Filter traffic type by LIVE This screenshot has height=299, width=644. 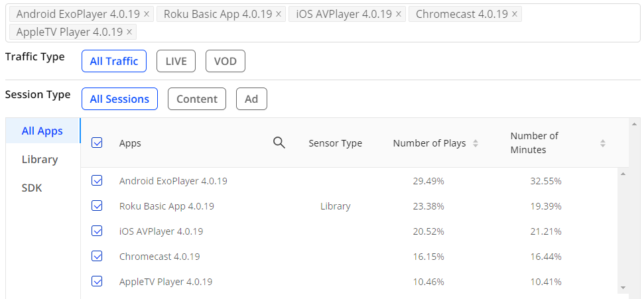(176, 61)
